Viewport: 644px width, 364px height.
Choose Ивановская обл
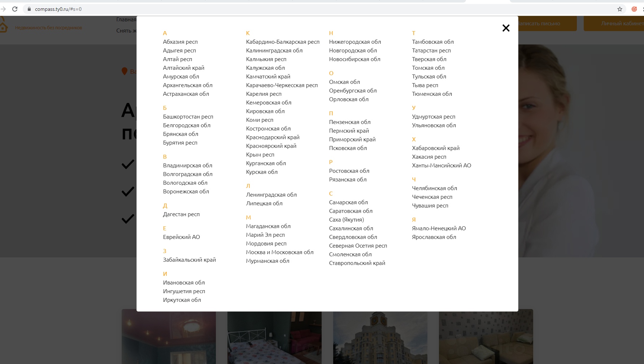[184, 283]
